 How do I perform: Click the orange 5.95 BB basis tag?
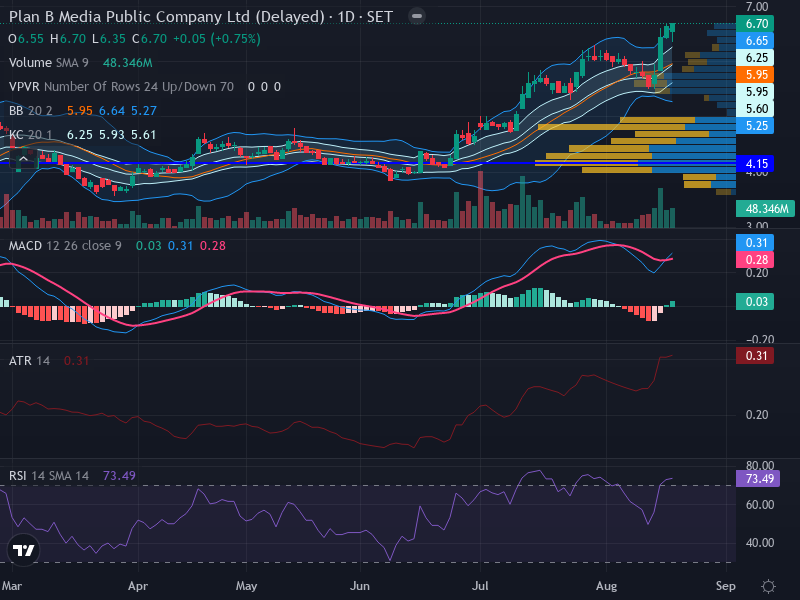pos(755,74)
